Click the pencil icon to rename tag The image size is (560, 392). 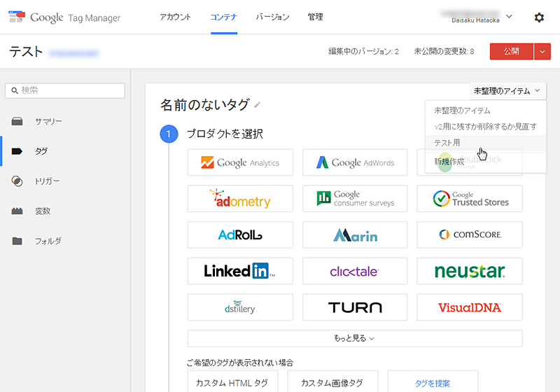pyautogui.click(x=257, y=105)
